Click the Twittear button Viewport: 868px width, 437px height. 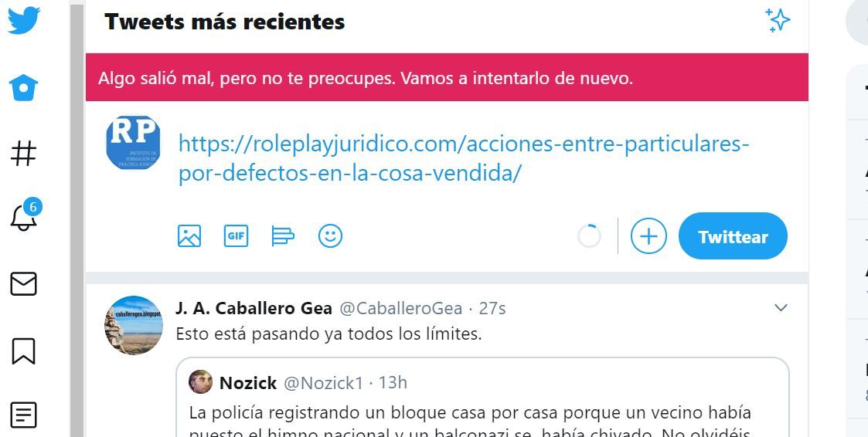pyautogui.click(x=733, y=236)
